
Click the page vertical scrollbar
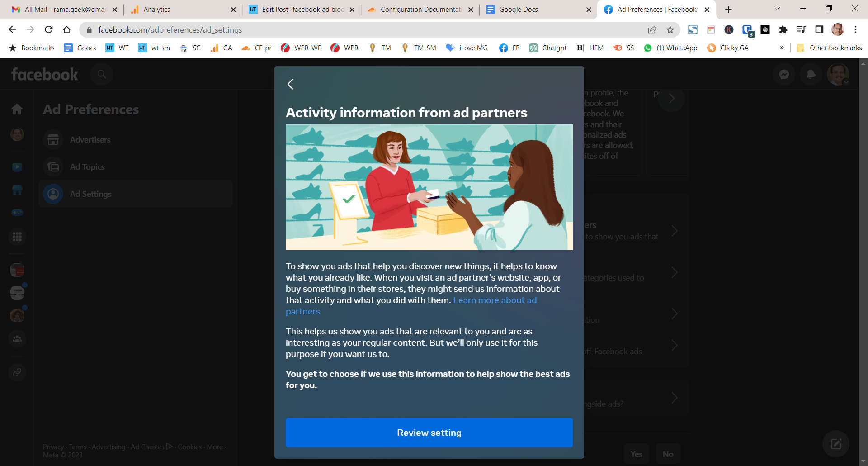pos(863,262)
